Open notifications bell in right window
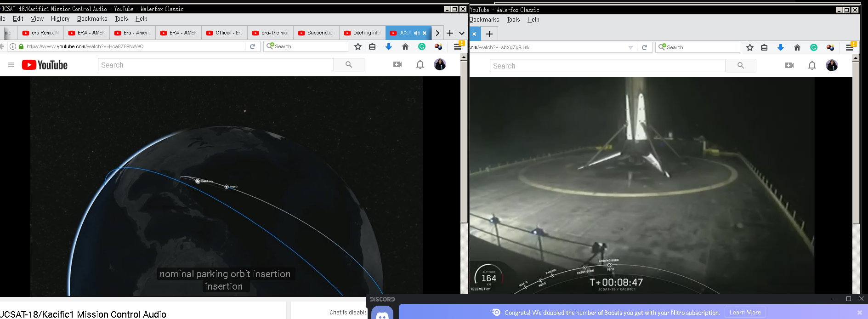Image resolution: width=868 pixels, height=319 pixels. tap(812, 66)
